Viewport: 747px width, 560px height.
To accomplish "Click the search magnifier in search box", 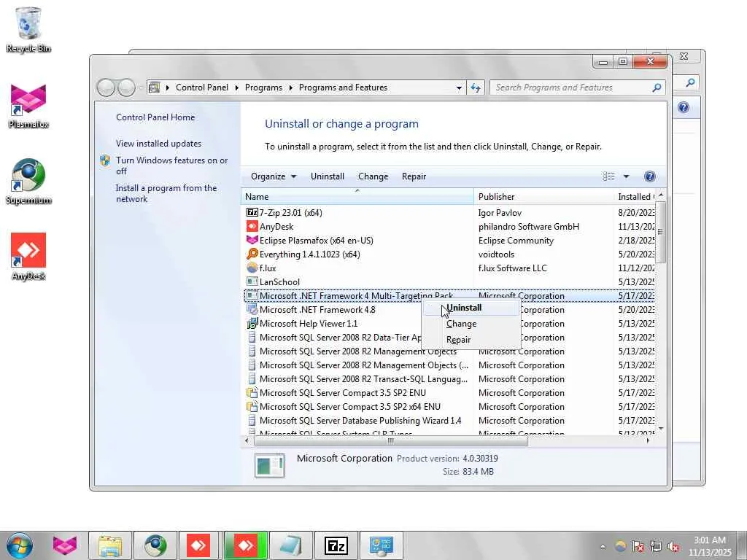I will tap(657, 87).
